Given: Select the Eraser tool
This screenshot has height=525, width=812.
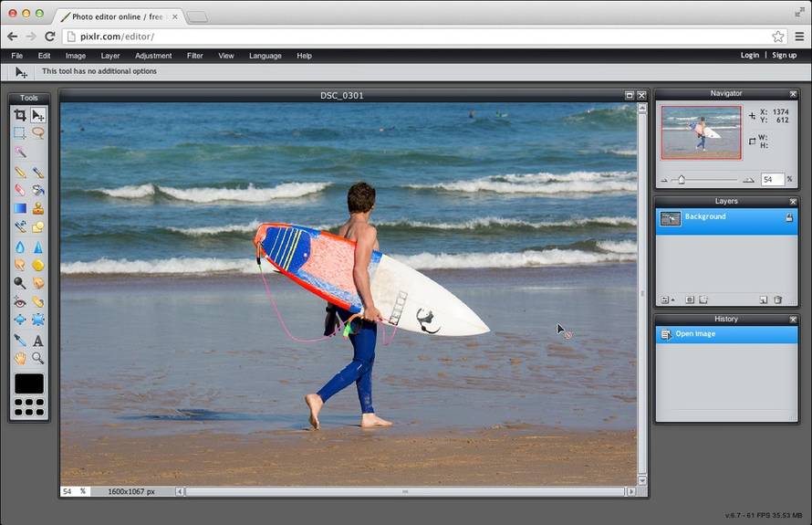Looking at the screenshot, I should [x=20, y=190].
